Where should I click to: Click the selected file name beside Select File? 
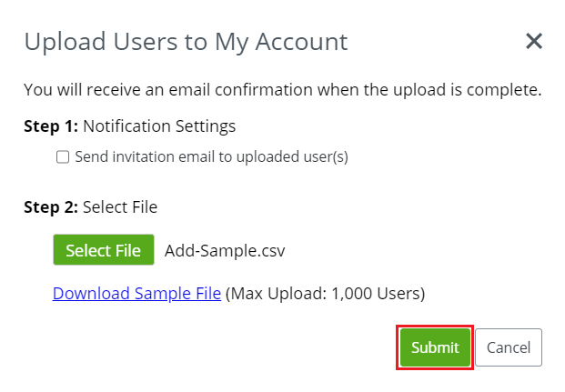(225, 250)
